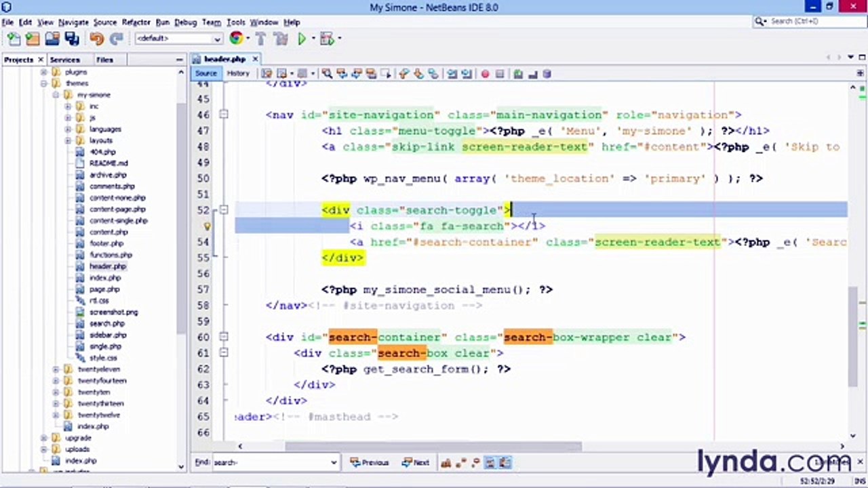Collapse the nav code fold on line 46
The width and height of the screenshot is (868, 488).
224,115
